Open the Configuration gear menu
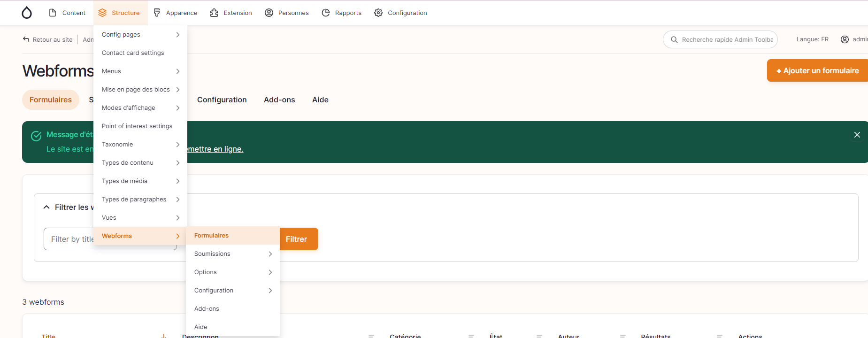The height and width of the screenshot is (338, 868). click(x=400, y=13)
